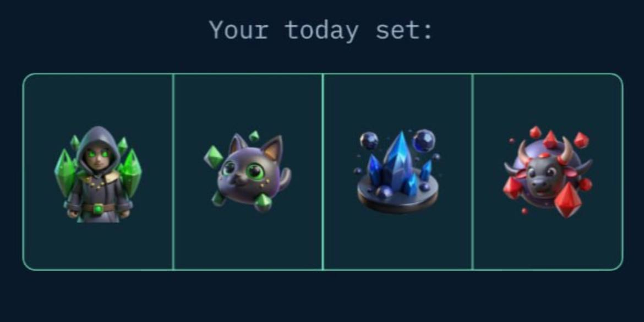Viewport: 644px width, 322px height.
Task: Click the green diamond gem left of cat
Action: [x=213, y=156]
